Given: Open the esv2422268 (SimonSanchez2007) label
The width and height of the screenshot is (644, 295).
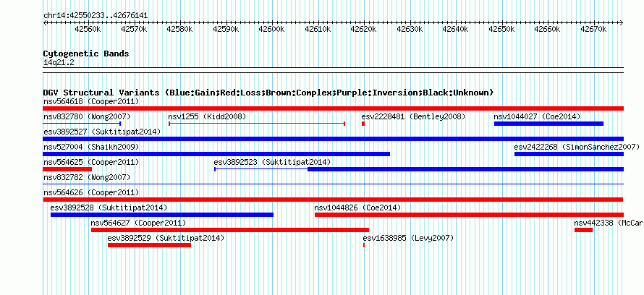Looking at the screenshot, I should tap(577, 147).
